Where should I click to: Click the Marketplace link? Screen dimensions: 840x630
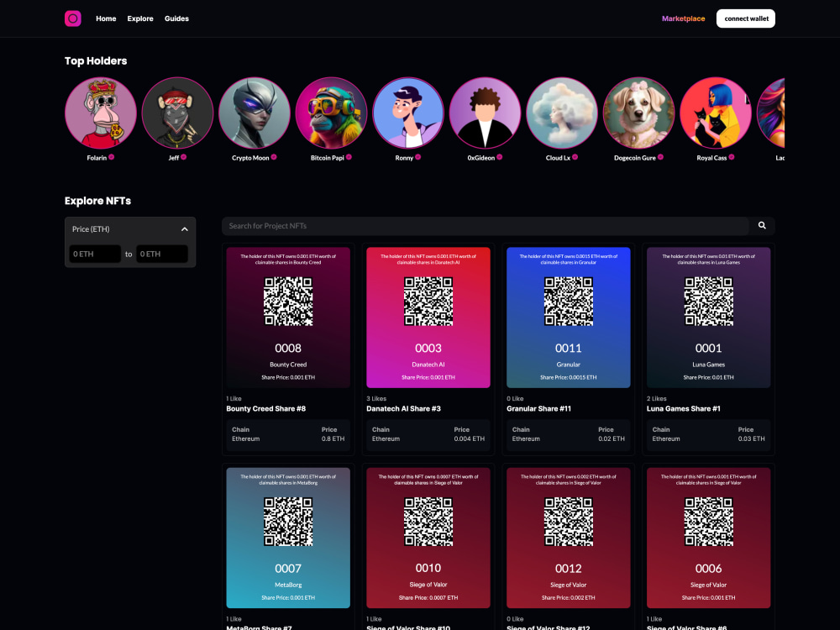(684, 18)
